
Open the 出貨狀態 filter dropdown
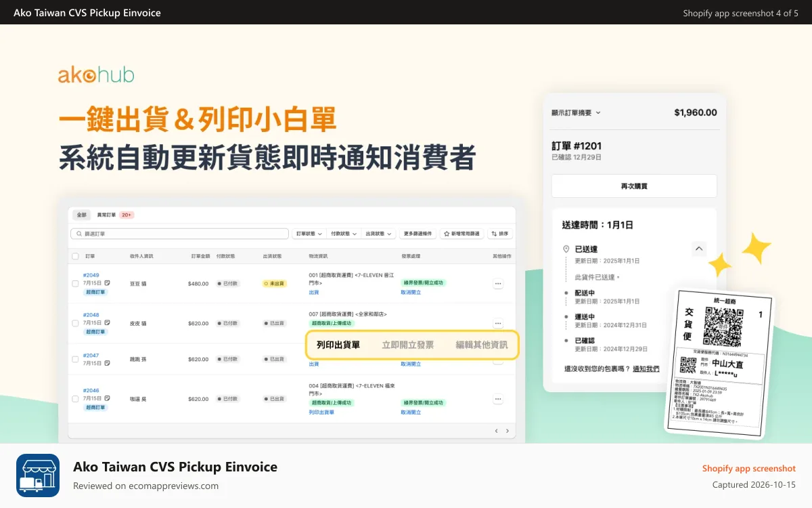pos(378,234)
